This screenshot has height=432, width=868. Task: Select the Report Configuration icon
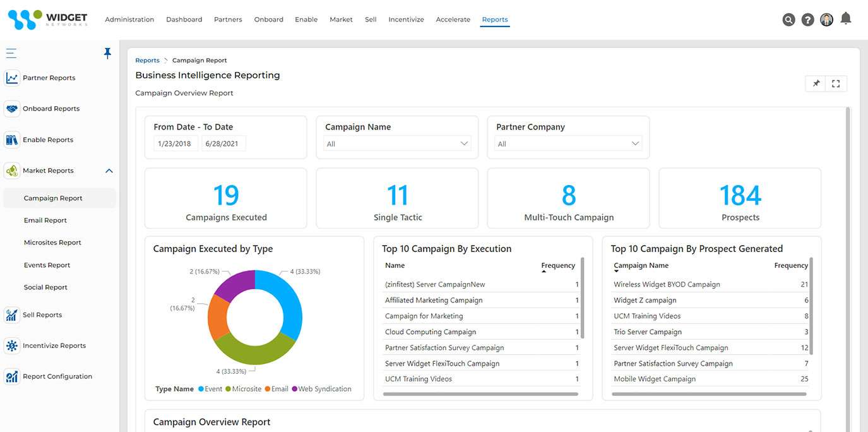coord(12,376)
